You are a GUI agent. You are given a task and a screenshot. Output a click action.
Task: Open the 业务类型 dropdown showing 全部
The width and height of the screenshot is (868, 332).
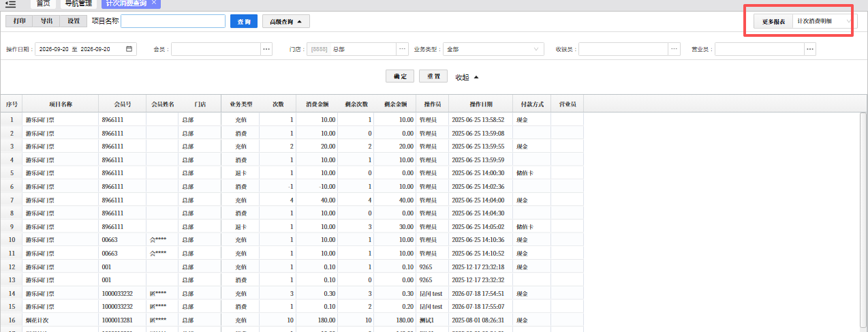pos(493,49)
